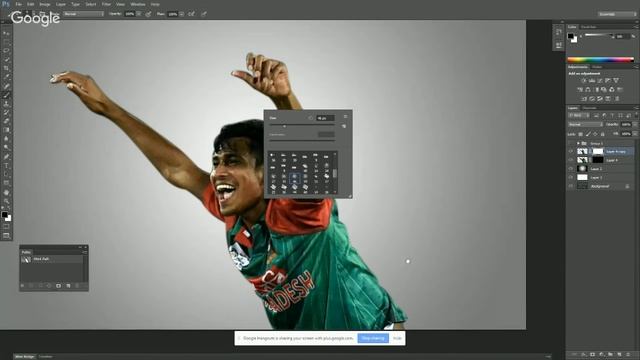The height and width of the screenshot is (360, 640).
Task: Add a Curves adjustment
Action: click(x=600, y=81)
